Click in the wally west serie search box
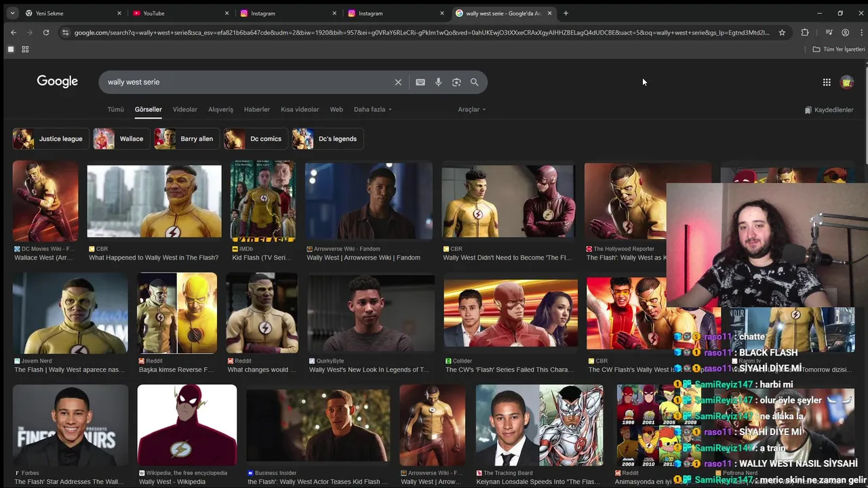Screen dimensions: 868x488 [248, 82]
